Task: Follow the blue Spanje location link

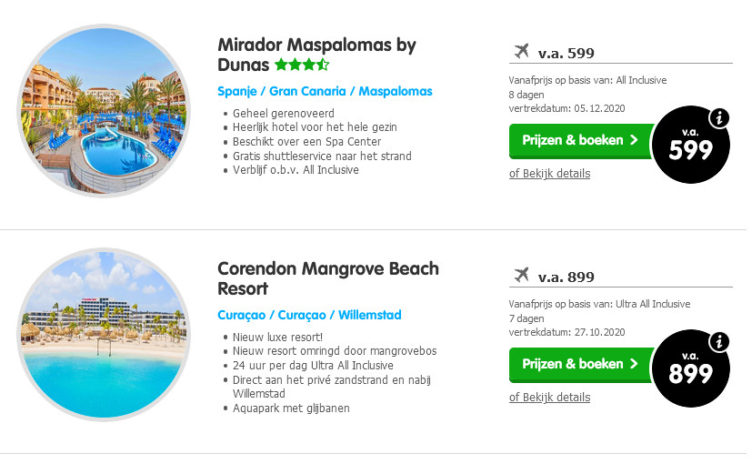Action: pos(238,91)
